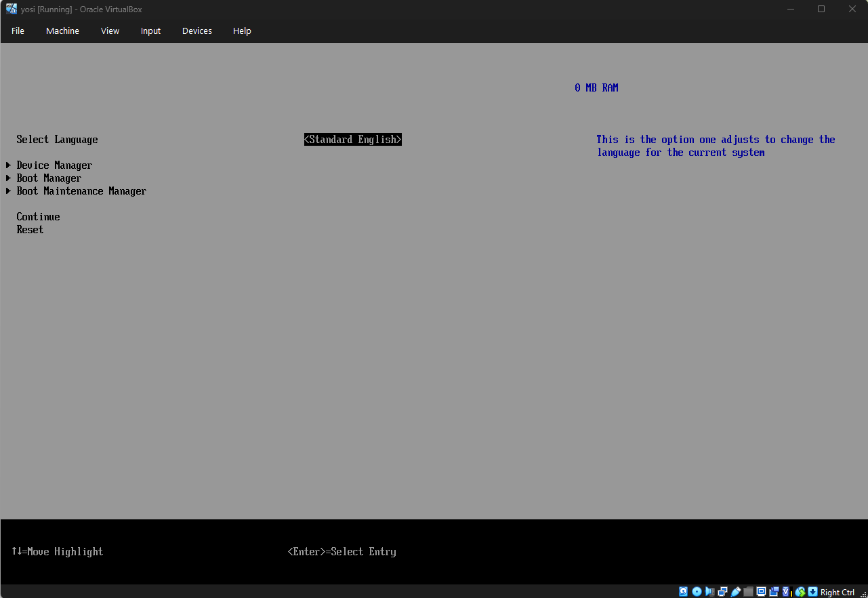The width and height of the screenshot is (868, 598).
Task: Expand the Device Manager entry
Action: pos(54,165)
